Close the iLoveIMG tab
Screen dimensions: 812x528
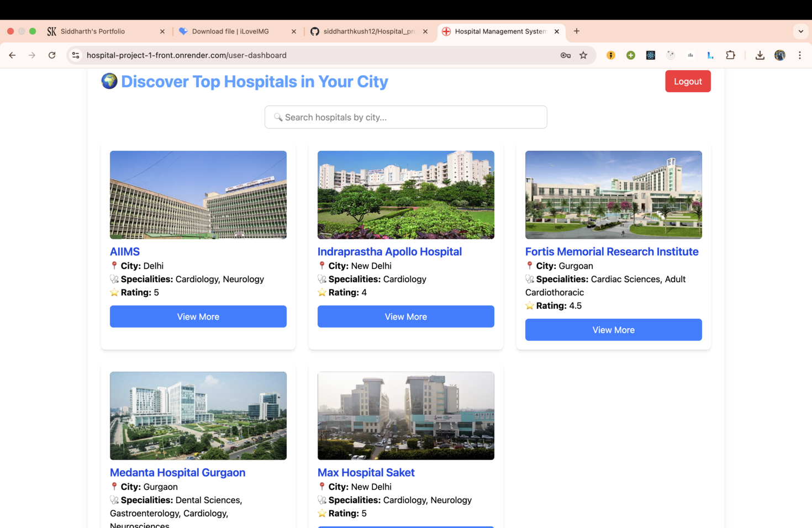pos(294,31)
